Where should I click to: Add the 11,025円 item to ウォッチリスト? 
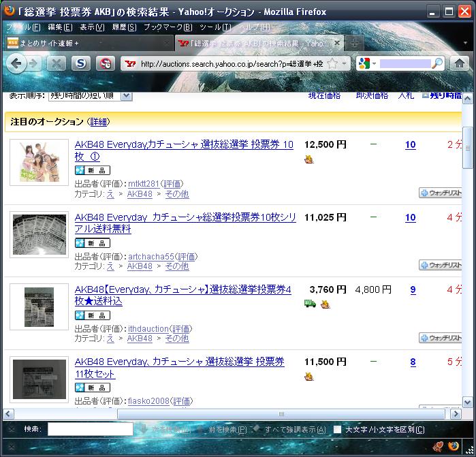click(441, 265)
